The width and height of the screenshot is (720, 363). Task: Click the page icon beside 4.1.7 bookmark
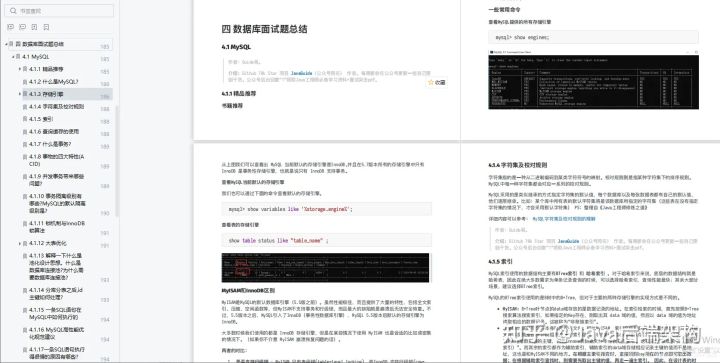tap(25, 144)
